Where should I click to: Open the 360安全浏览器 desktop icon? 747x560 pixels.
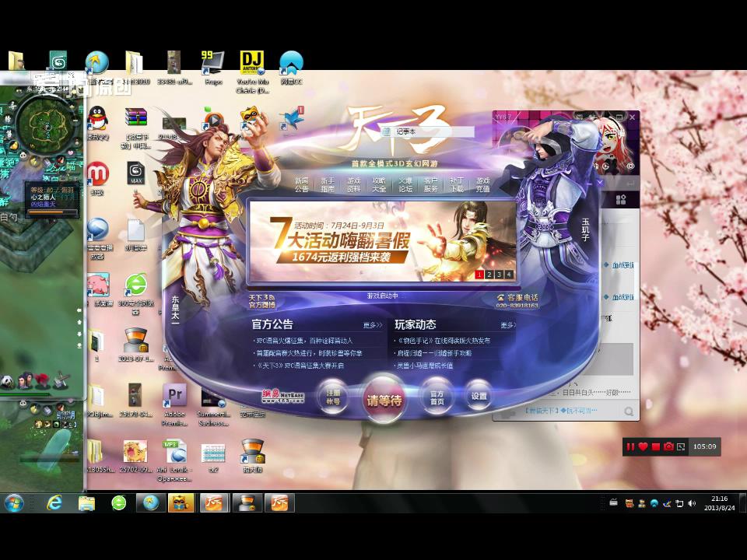[x=135, y=293]
